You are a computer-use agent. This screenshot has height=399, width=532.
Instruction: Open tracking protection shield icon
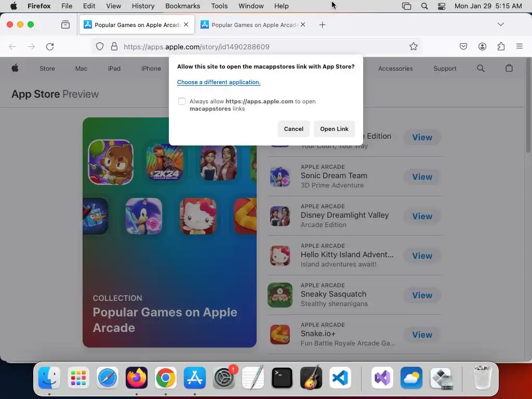[x=99, y=46]
